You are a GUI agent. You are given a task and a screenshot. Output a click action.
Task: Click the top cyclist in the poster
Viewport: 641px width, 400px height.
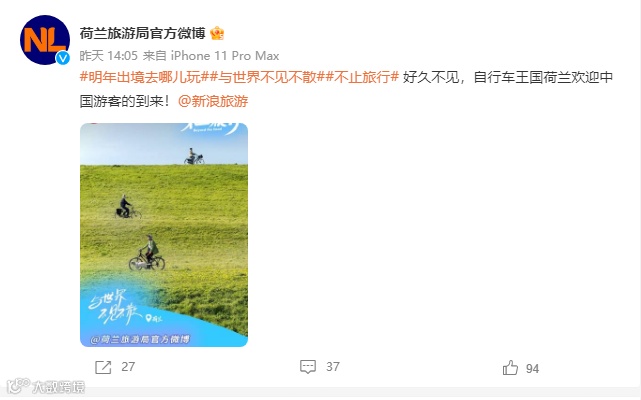(194, 156)
